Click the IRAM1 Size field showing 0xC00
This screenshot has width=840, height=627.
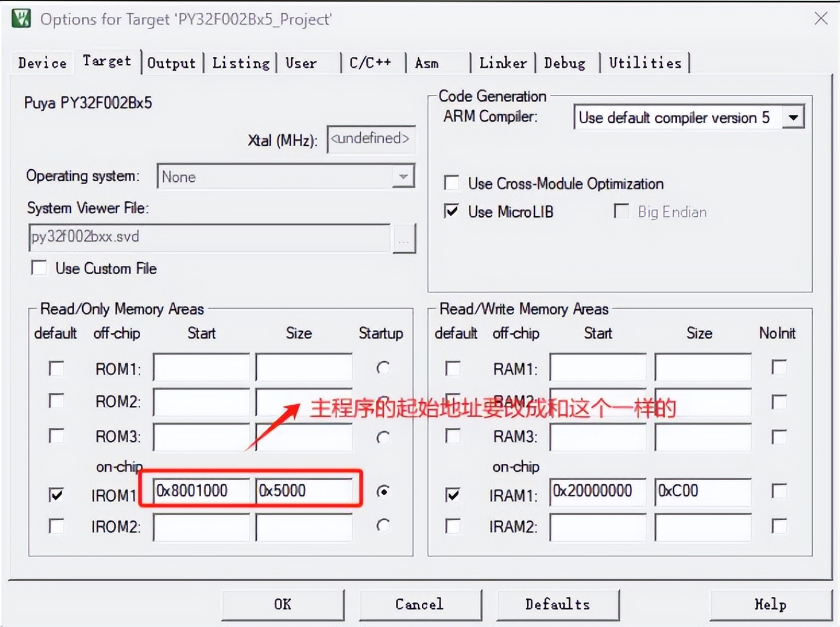point(703,491)
